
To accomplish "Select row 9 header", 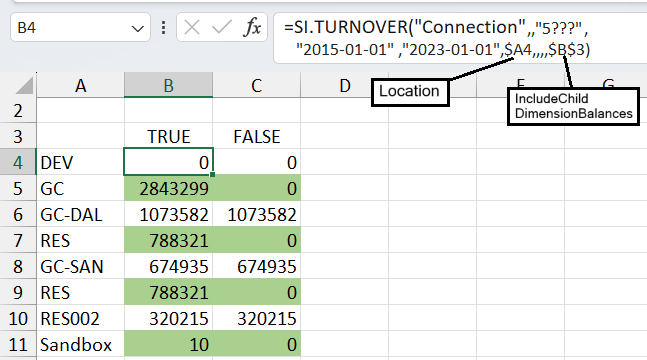I will (x=18, y=292).
